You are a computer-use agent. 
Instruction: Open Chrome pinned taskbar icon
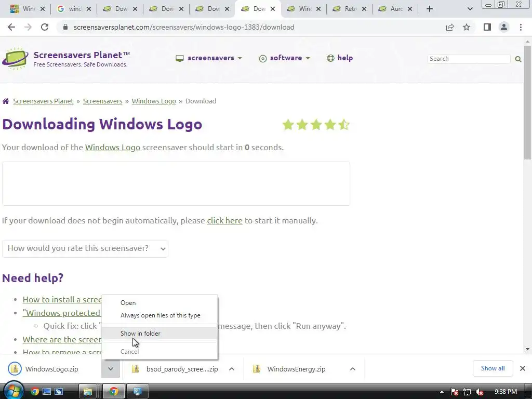tap(35, 392)
